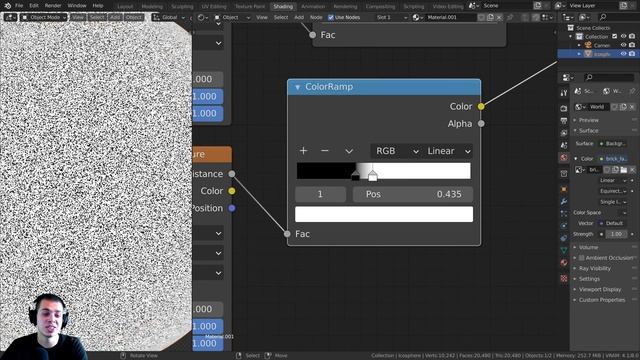
Task: Open the node editor Node menu
Action: (316, 18)
